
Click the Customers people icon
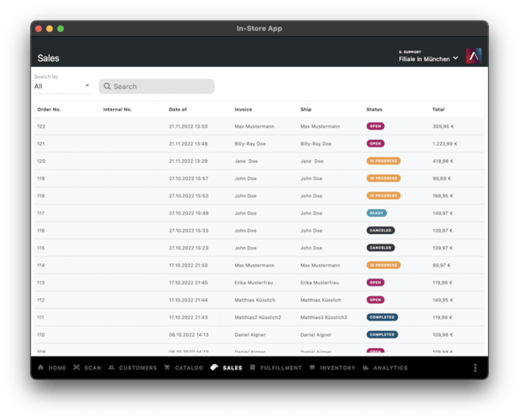[112, 368]
